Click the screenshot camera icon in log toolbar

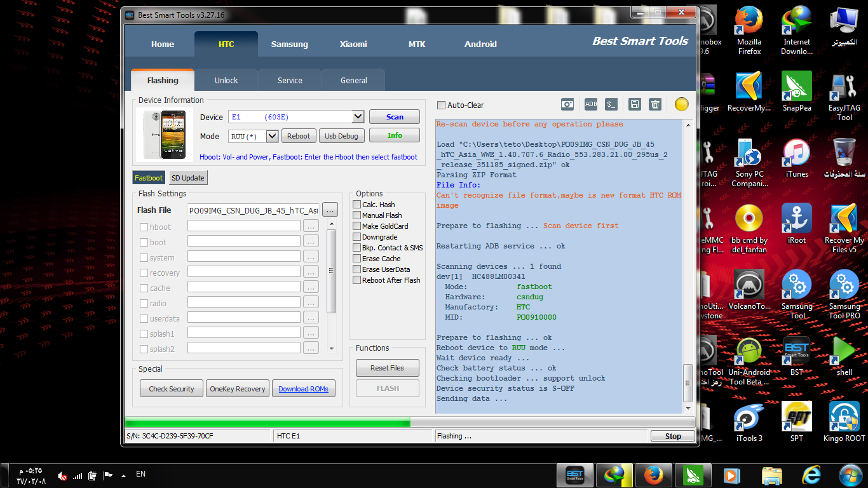pos(567,104)
